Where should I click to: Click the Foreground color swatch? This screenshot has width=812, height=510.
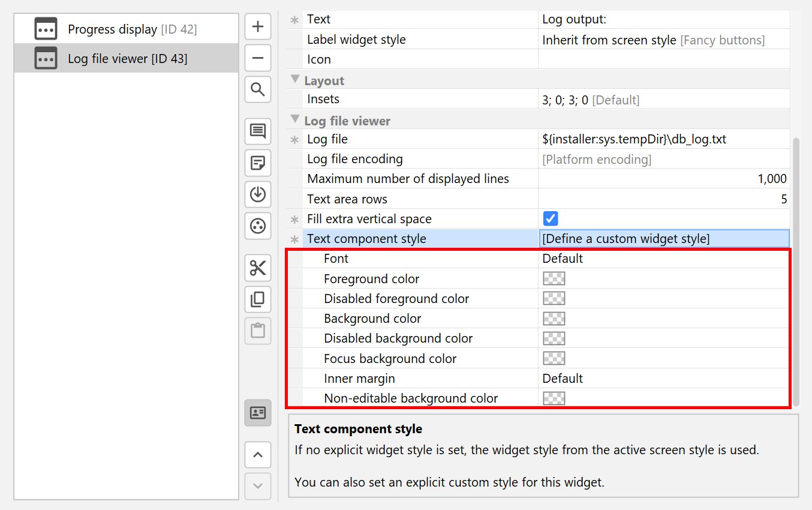554,278
